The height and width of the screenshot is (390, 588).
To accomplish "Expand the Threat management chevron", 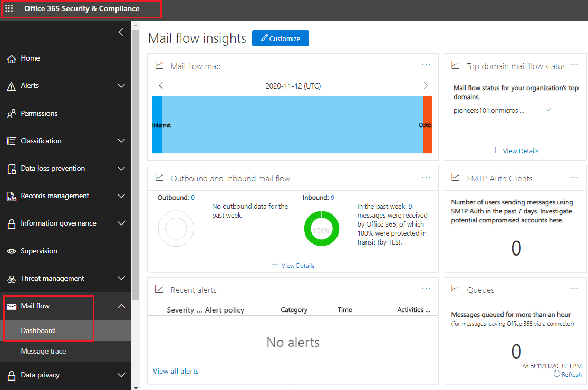I will (121, 278).
